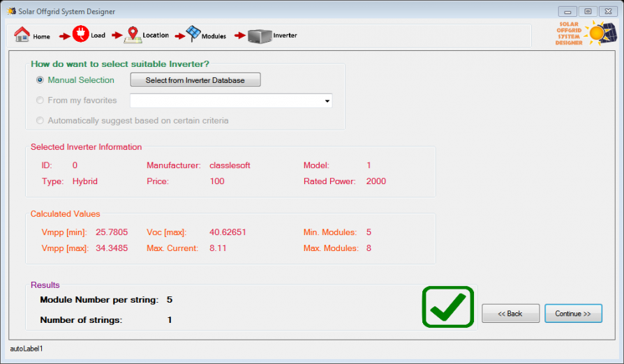Open the Inverter step icon
The height and width of the screenshot is (364, 624).
[260, 36]
